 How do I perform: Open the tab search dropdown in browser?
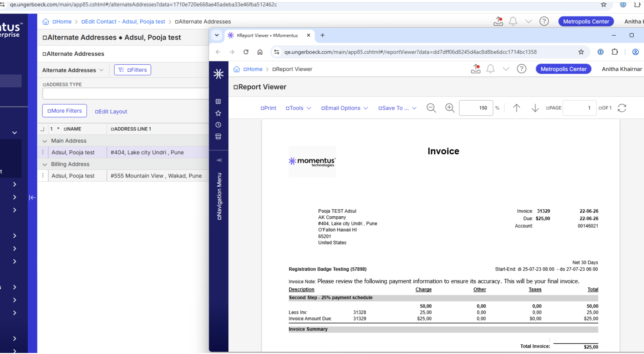[217, 35]
